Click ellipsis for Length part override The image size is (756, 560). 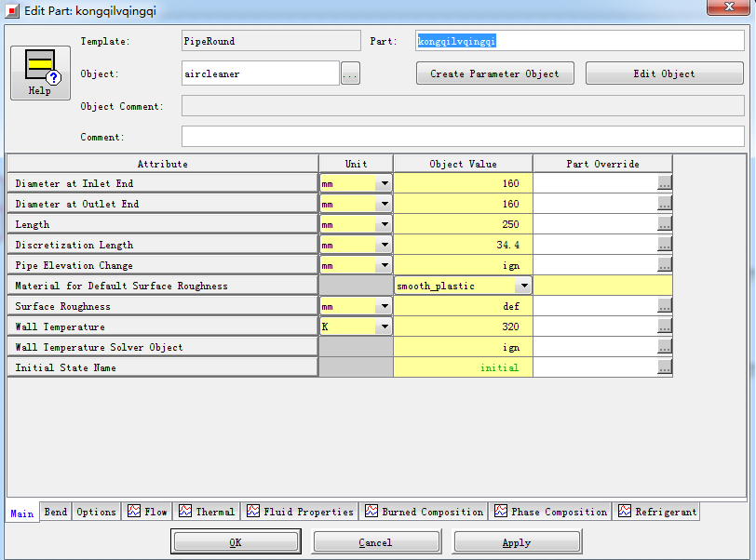tap(664, 224)
